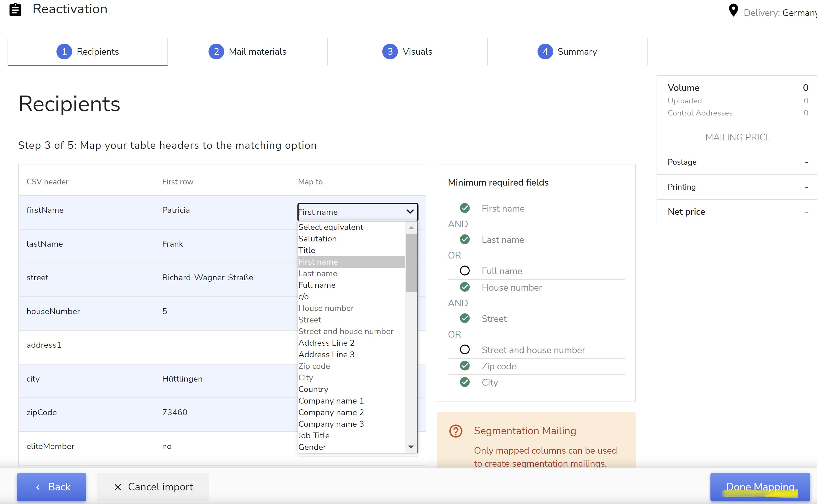
Task: Pick Company name 1 in dropdown list
Action: click(x=331, y=401)
